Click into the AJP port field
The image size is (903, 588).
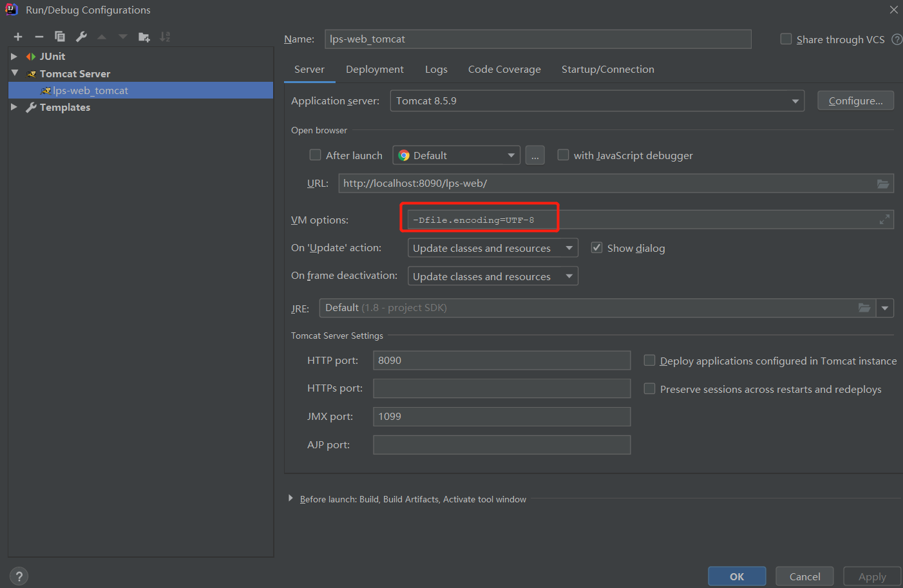click(x=502, y=445)
